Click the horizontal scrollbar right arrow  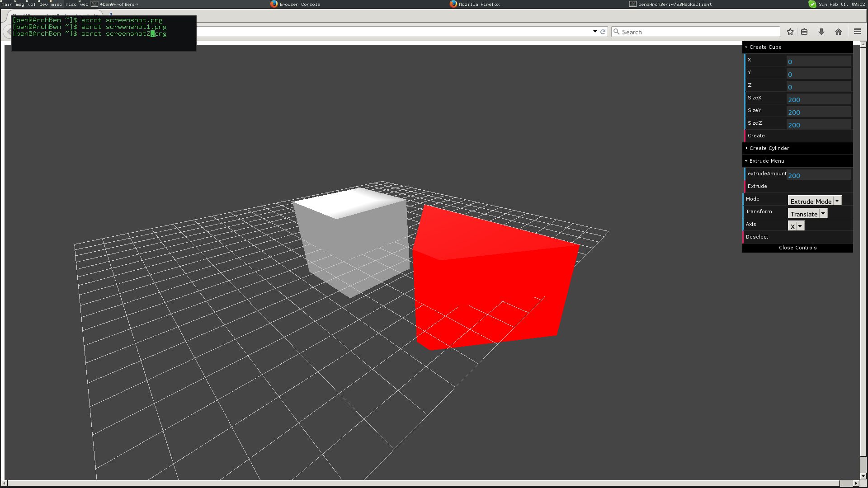pyautogui.click(x=856, y=483)
